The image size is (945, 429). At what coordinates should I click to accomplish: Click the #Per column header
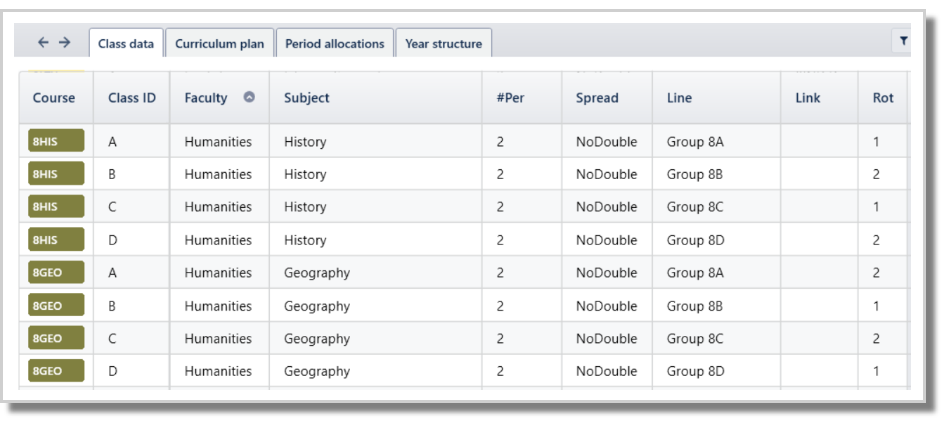(x=510, y=98)
